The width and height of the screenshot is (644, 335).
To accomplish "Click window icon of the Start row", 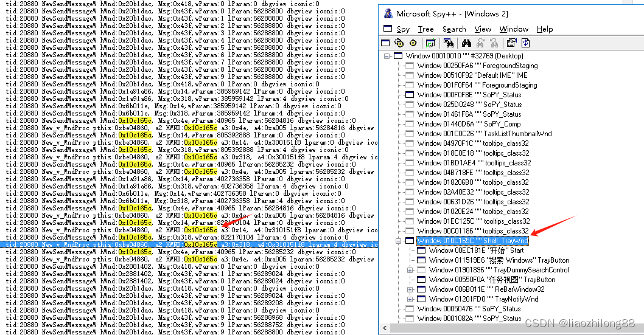I will click(421, 250).
